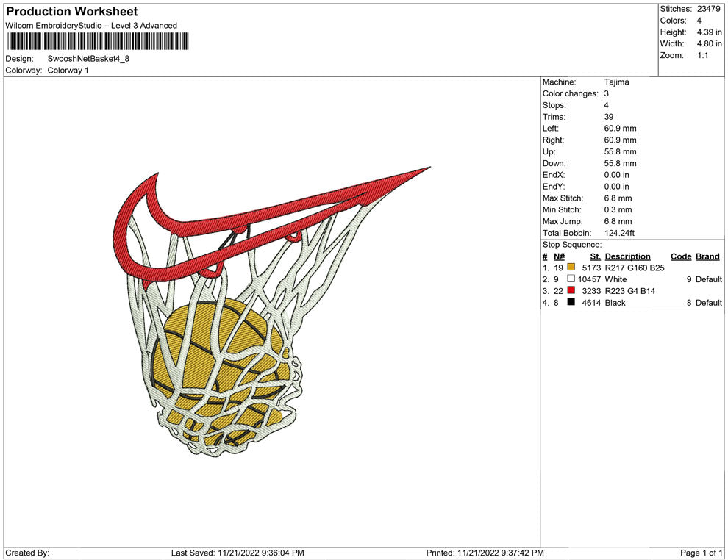Image resolution: width=728 pixels, height=560 pixels.
Task: Click the min stitch value '0.3 mm'
Action: [x=618, y=209]
